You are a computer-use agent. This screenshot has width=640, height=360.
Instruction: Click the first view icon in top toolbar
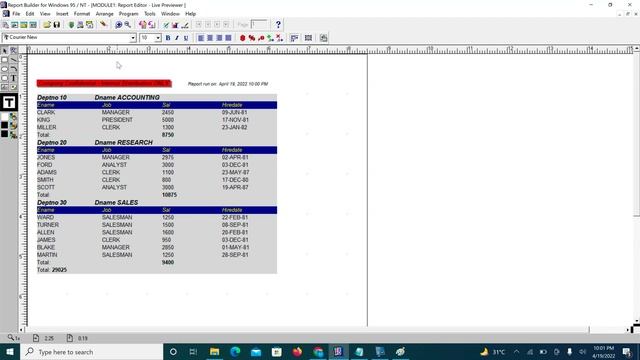(x=5, y=25)
